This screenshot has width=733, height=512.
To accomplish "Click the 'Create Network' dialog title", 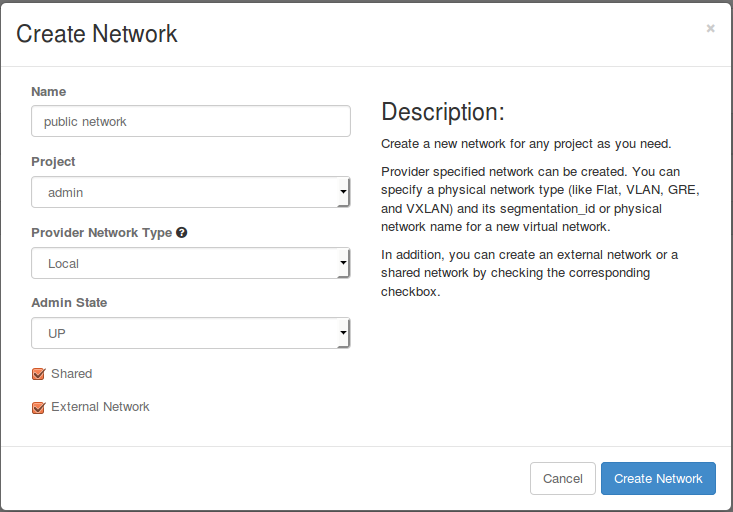I will [97, 34].
